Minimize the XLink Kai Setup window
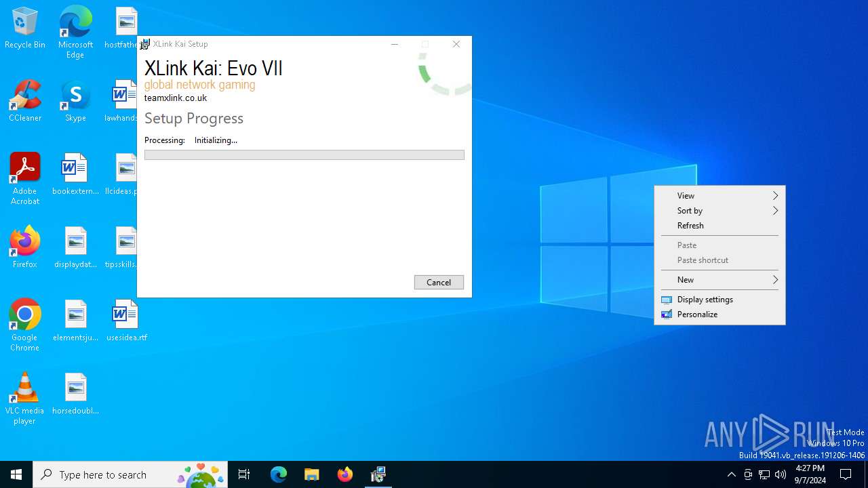Screen dimensions: 868x488 point(395,44)
